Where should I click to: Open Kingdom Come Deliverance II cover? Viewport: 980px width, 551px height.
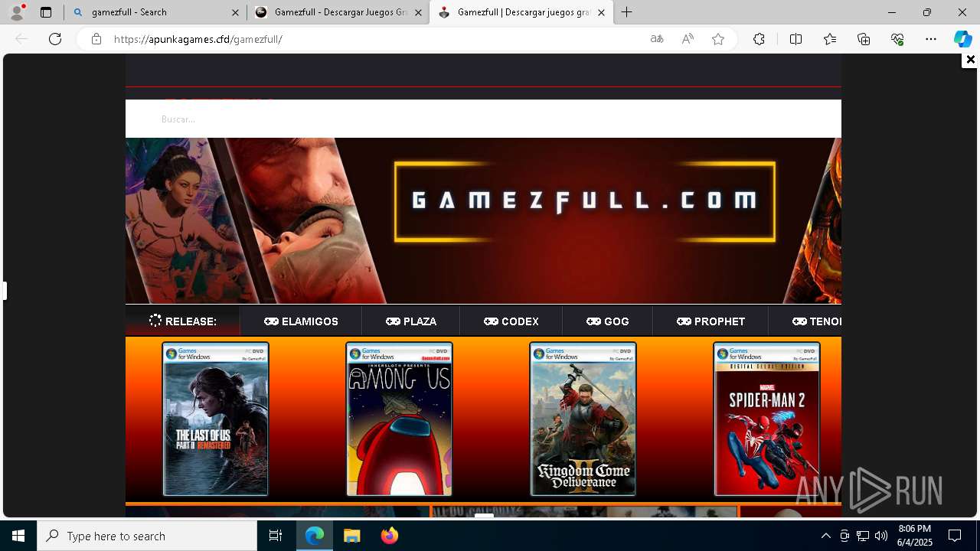click(x=583, y=419)
